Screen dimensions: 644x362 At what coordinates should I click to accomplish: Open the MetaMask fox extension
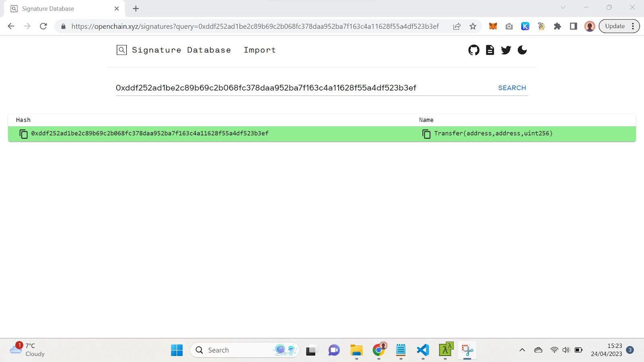[493, 26]
